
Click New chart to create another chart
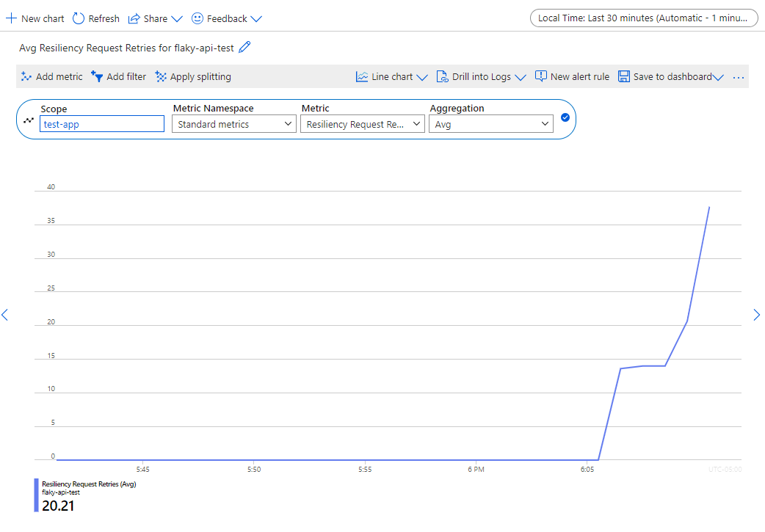[35, 18]
